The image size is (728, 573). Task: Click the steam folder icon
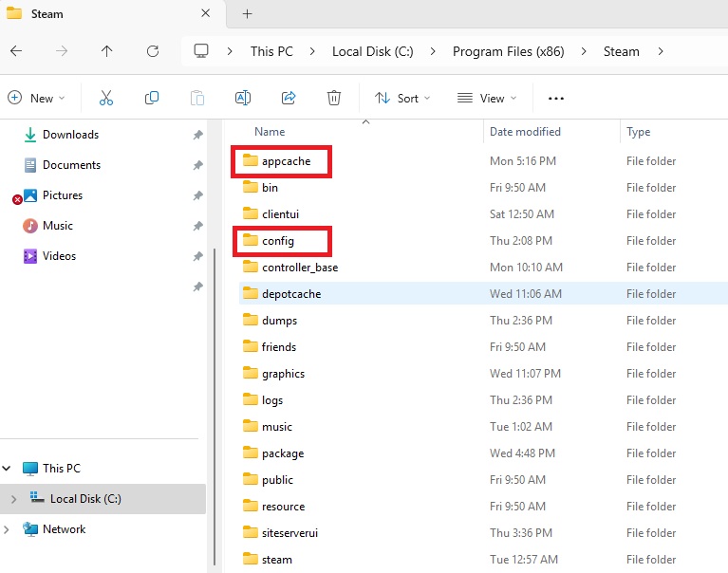[x=251, y=559]
